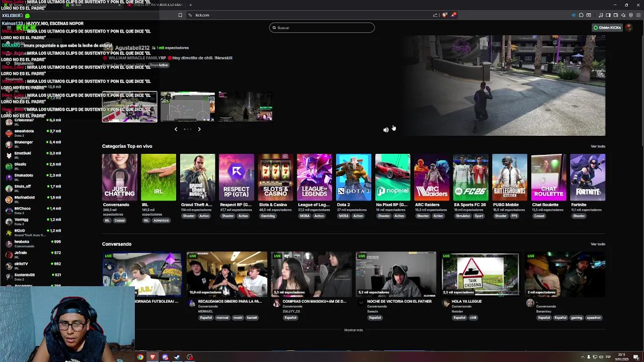
Task: Open the HOLA YA LLEGUE Tank Crossing stream
Action: click(480, 274)
